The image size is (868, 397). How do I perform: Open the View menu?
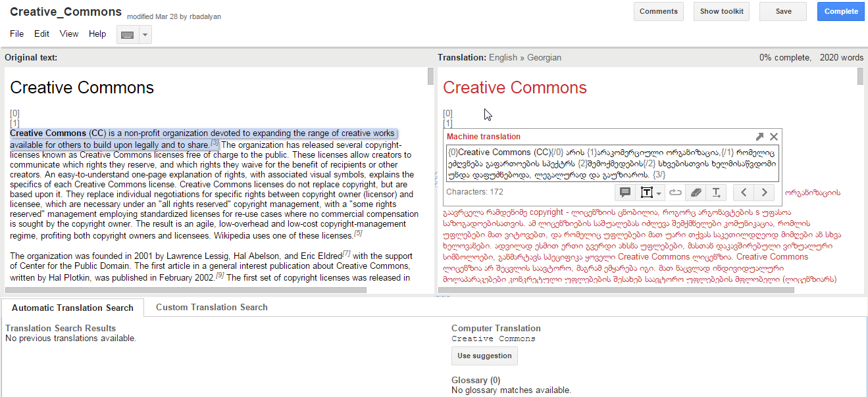(69, 34)
